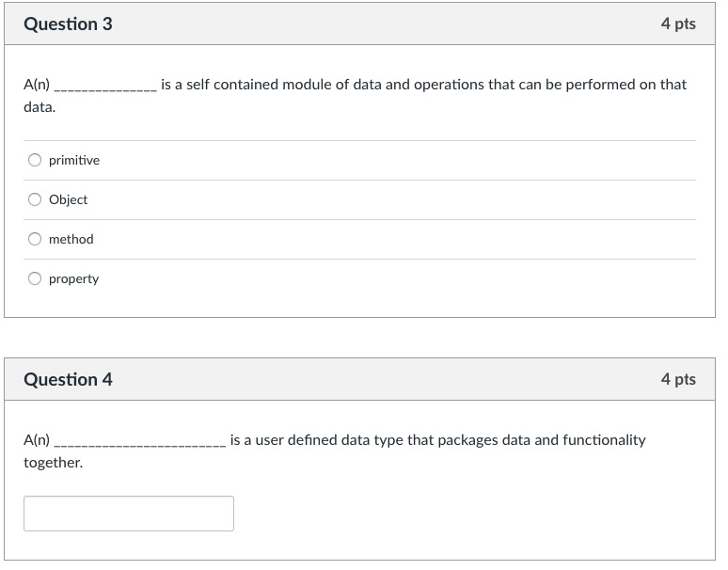This screenshot has width=728, height=570.
Task: Click the word 'data.' ending Question 3's prompt
Action: click(40, 107)
